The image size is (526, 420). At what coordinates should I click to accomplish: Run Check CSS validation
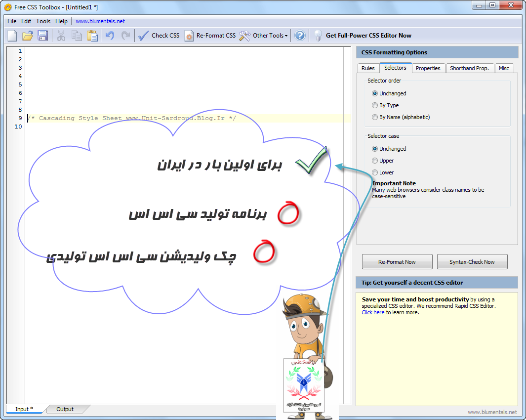158,35
